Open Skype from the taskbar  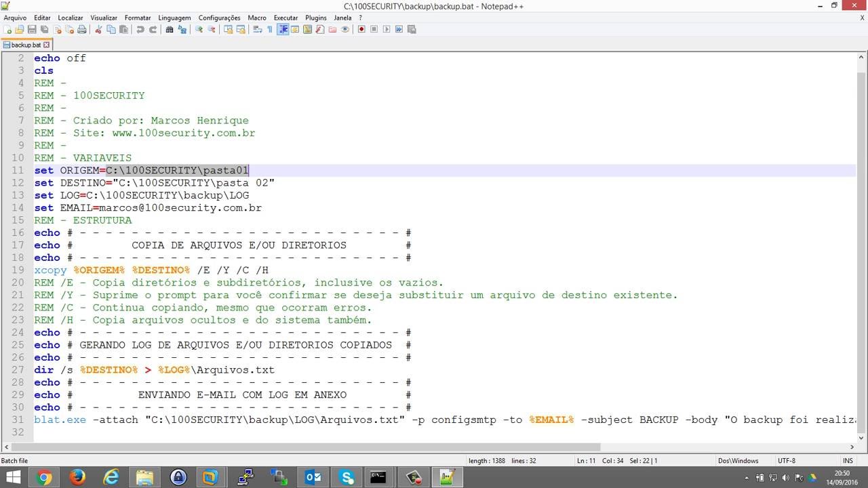347,478
